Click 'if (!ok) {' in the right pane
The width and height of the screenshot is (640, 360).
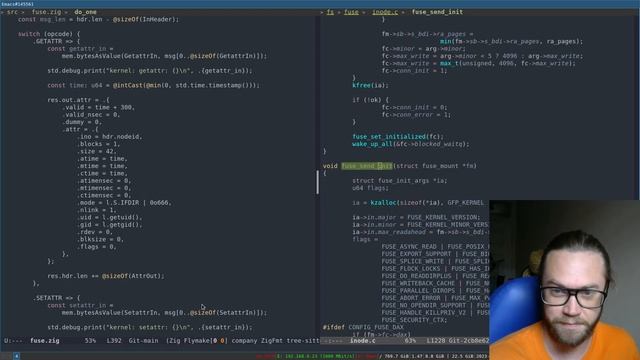(370, 100)
